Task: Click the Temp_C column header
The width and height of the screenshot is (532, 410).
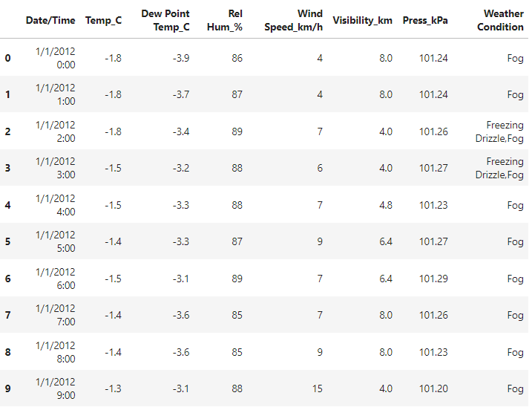Action: coord(103,20)
